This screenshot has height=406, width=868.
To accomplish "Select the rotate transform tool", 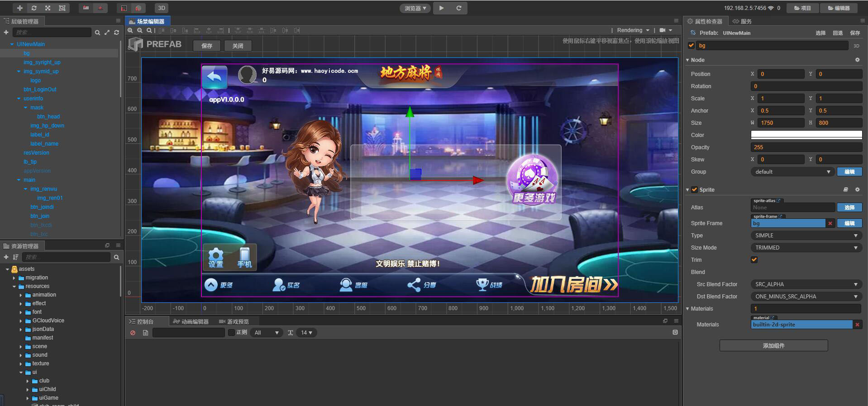I will 34,8.
